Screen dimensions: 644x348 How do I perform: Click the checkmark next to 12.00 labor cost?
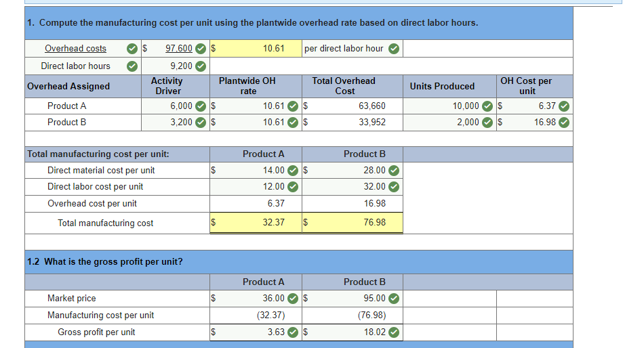pyautogui.click(x=293, y=187)
